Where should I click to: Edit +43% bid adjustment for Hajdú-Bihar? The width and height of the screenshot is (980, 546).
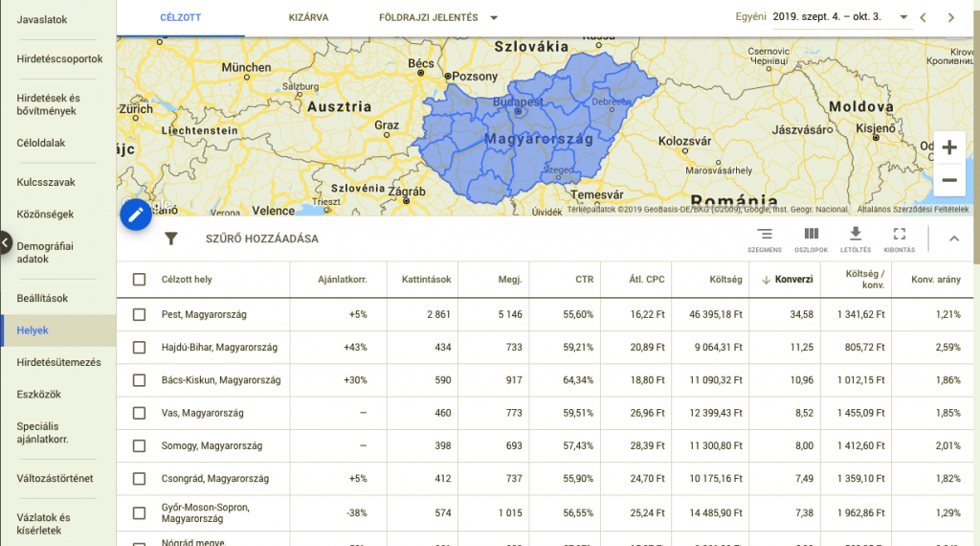(355, 347)
